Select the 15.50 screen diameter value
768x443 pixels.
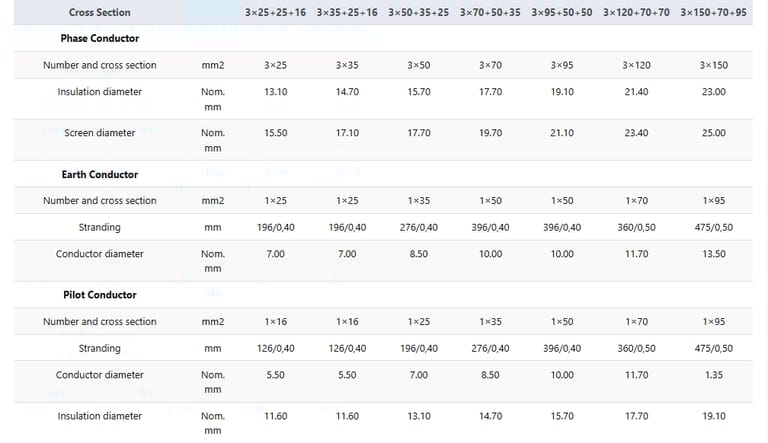(275, 133)
